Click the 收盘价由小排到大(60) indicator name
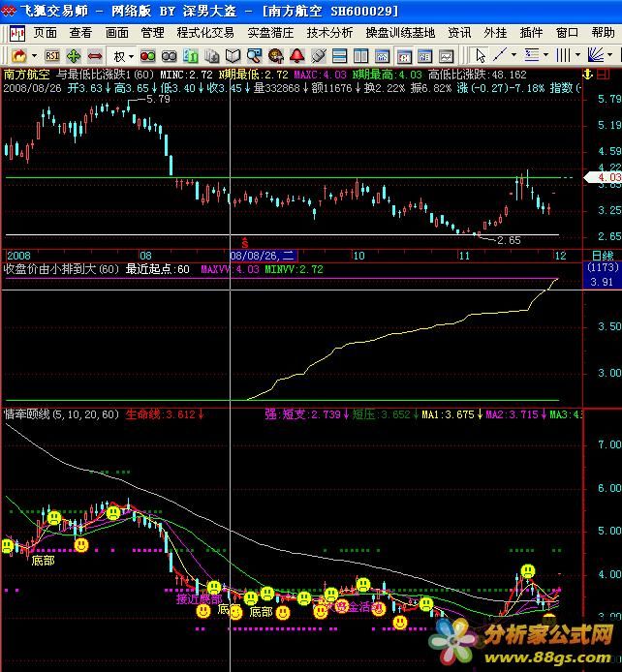 tap(61, 269)
